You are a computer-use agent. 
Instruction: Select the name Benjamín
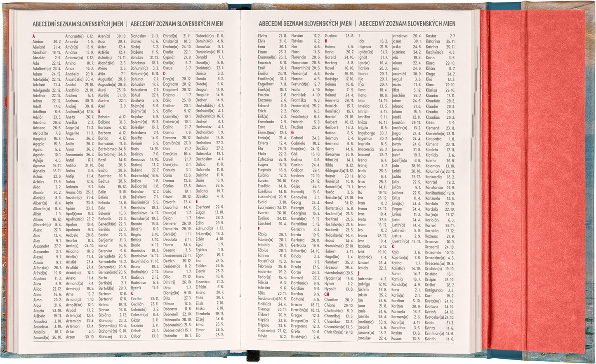(x=106, y=240)
